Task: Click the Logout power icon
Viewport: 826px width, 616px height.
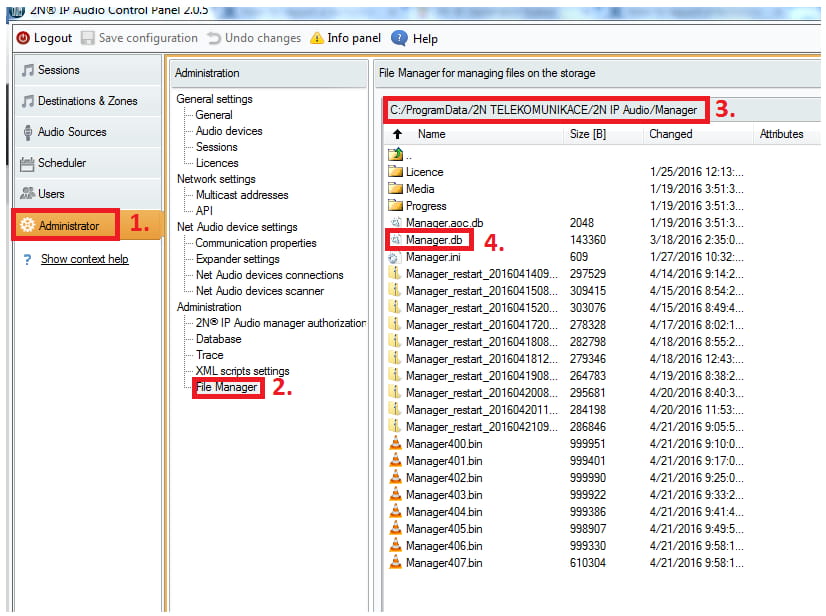Action: (23, 38)
